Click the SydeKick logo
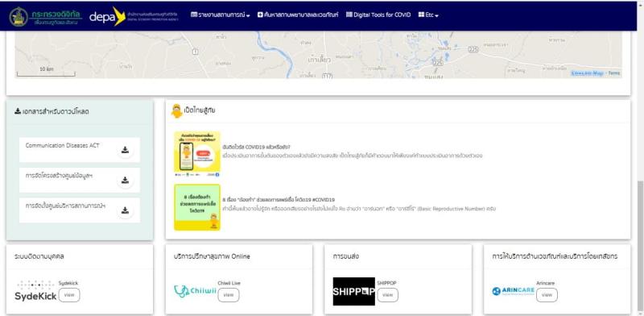Image resolution: width=644 pixels, height=316 pixels. 35,291
